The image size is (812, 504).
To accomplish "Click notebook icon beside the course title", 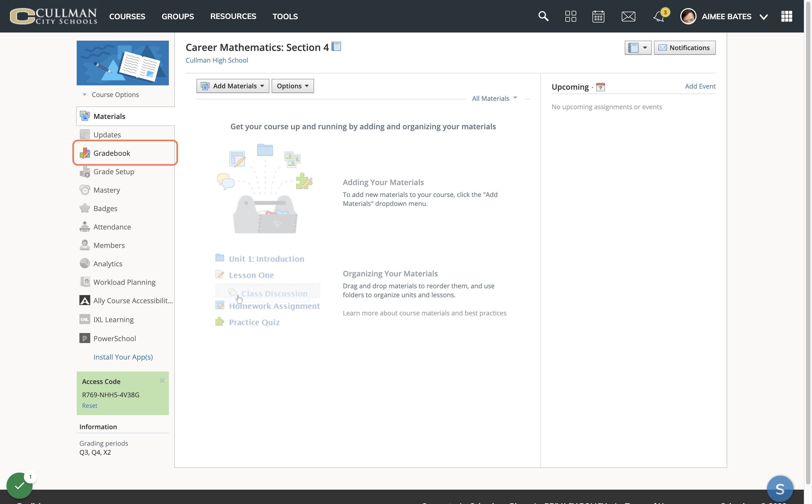I will (x=336, y=46).
